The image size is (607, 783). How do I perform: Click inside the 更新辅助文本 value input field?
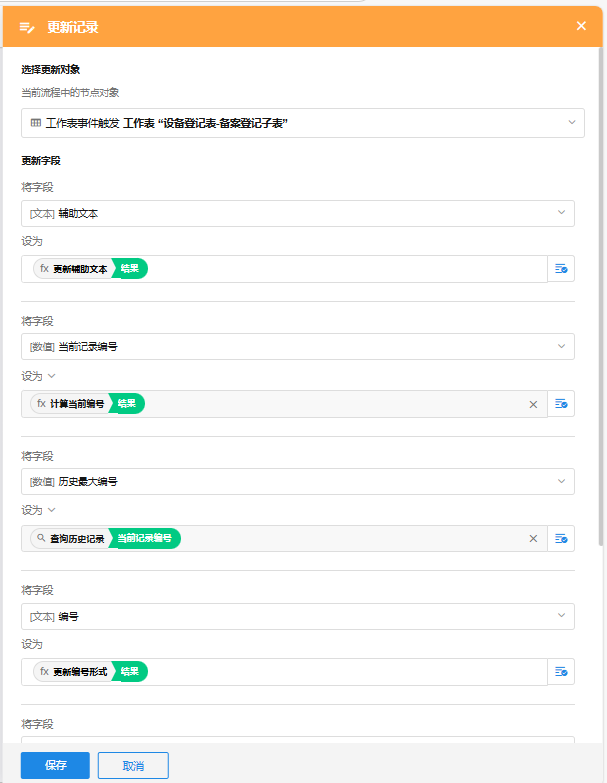click(284, 269)
